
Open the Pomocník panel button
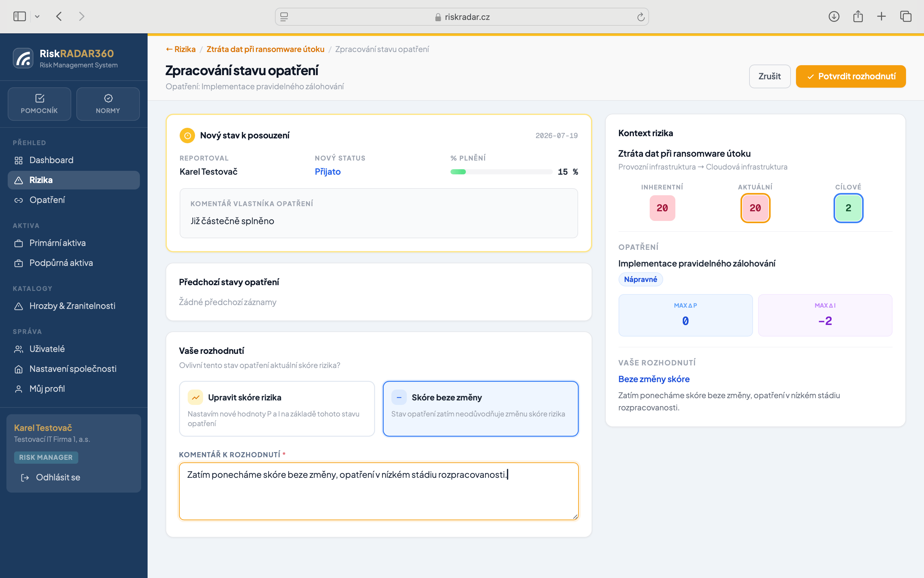(x=39, y=104)
